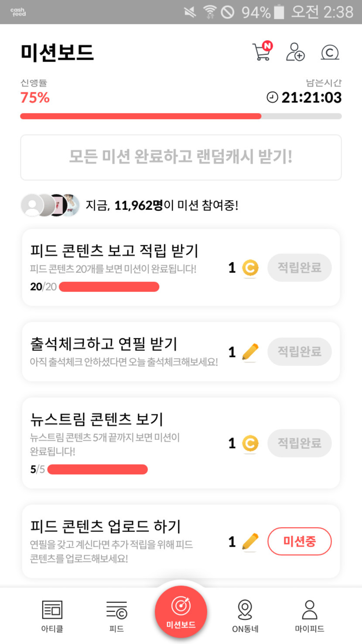Tap the participant profile avatars

tap(51, 205)
